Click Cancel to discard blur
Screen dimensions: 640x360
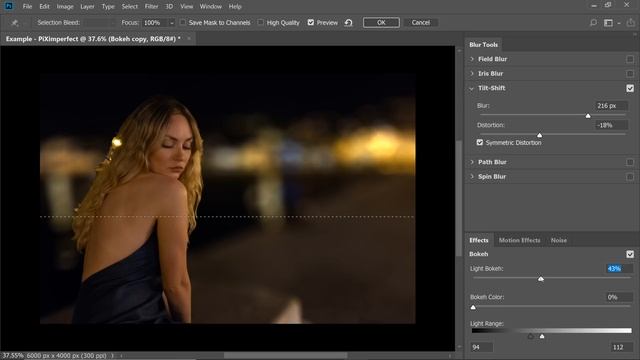(420, 22)
